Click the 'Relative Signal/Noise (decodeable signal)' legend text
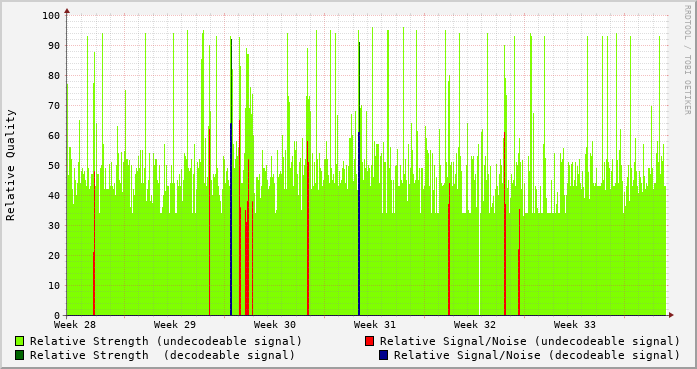This screenshot has height=369, width=697. (537, 355)
